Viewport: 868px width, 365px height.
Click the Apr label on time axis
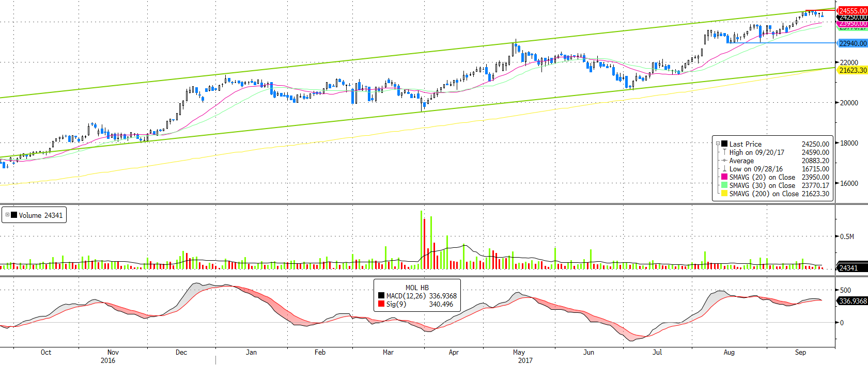click(454, 352)
